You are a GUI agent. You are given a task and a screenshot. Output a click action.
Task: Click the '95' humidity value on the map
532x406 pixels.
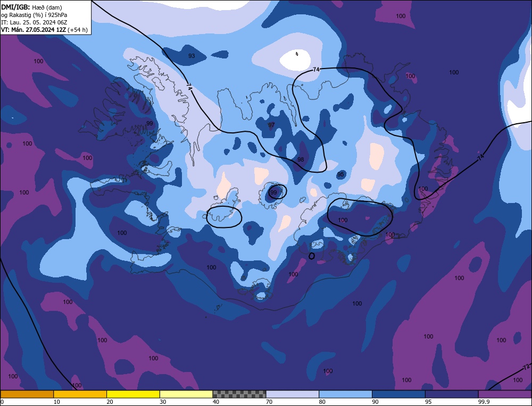point(340,174)
